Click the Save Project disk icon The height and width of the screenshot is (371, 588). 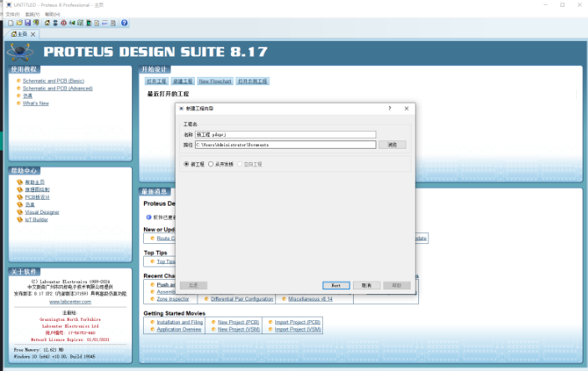click(28, 23)
